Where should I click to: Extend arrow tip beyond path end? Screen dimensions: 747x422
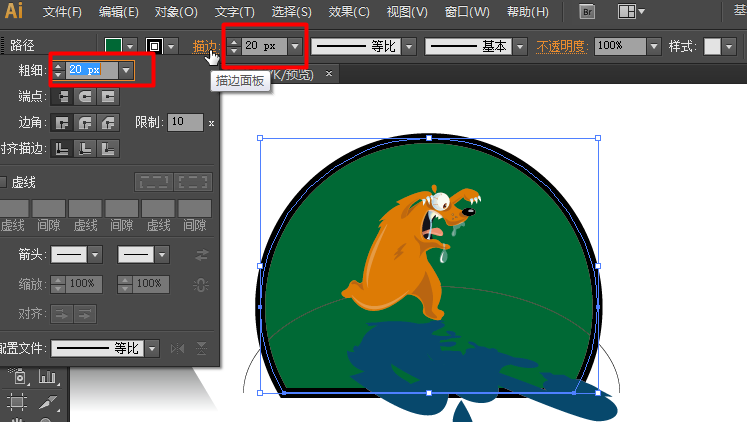62,314
